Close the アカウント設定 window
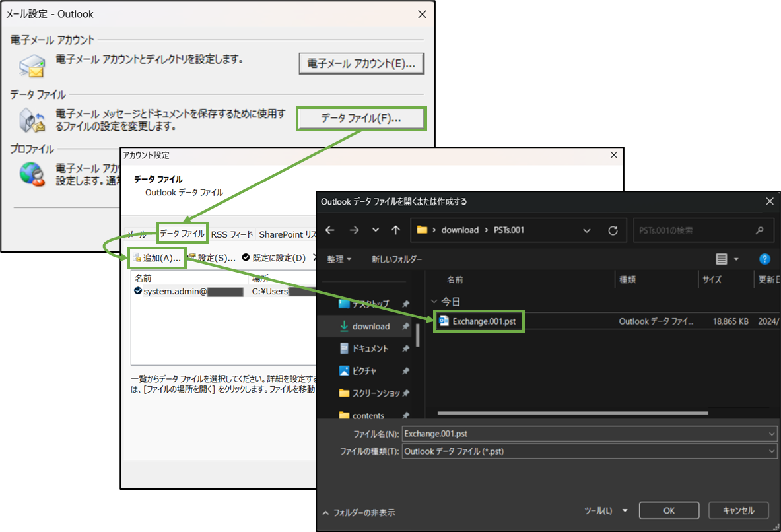Screen dimensions: 781x532 click(614, 155)
